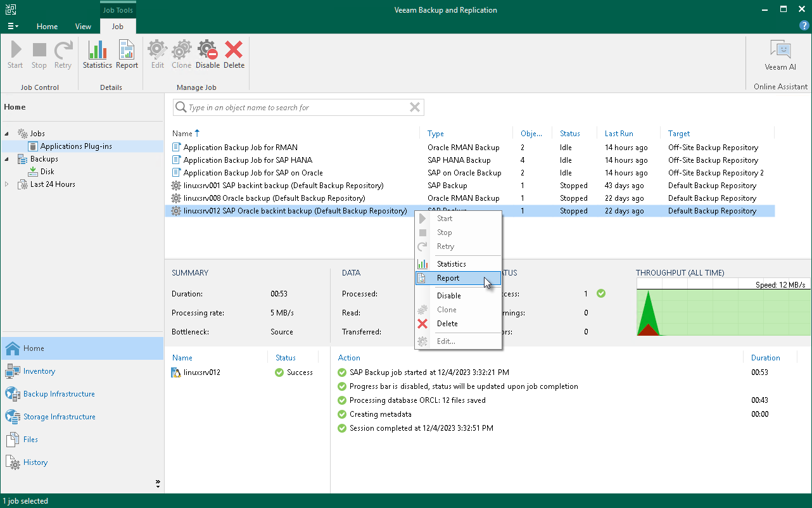Choose Delete in the context menu
This screenshot has width=812, height=508.
459,324
